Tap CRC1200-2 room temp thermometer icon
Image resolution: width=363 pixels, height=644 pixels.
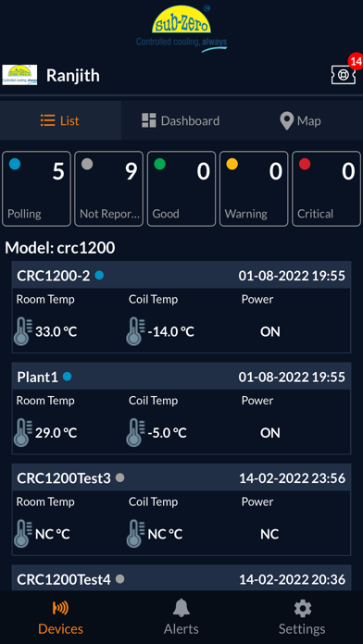click(22, 331)
